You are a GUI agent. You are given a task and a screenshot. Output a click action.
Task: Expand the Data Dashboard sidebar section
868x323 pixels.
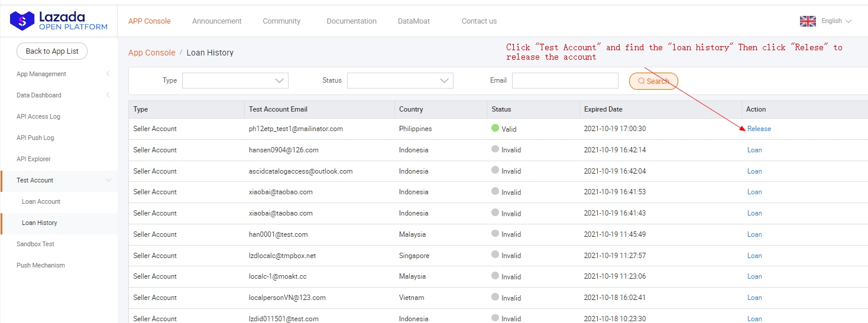click(x=62, y=95)
